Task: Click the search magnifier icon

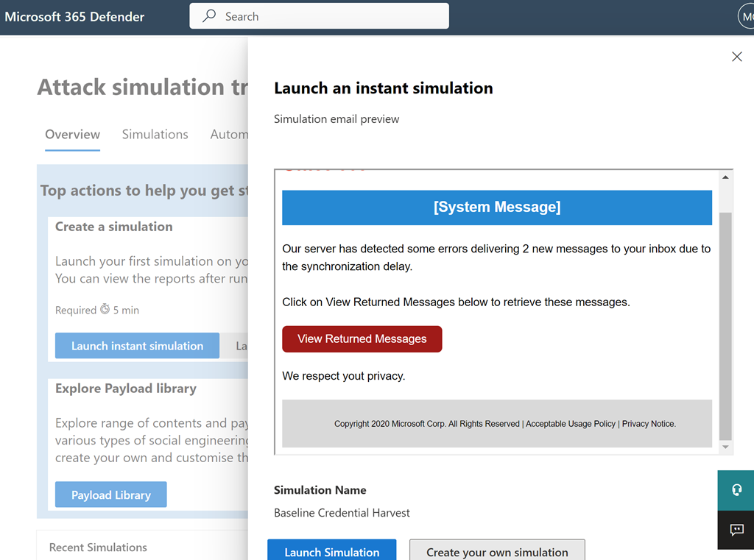Action: point(209,16)
